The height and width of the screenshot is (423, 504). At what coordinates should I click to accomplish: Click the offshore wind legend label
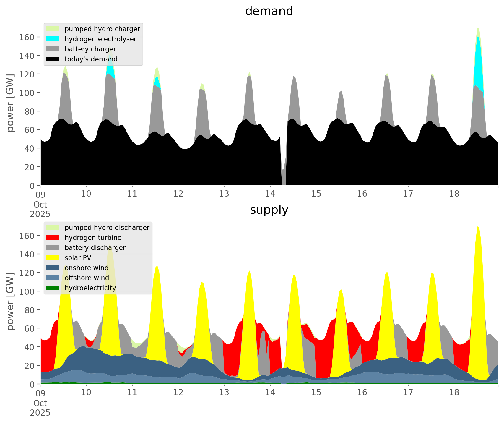(x=87, y=278)
